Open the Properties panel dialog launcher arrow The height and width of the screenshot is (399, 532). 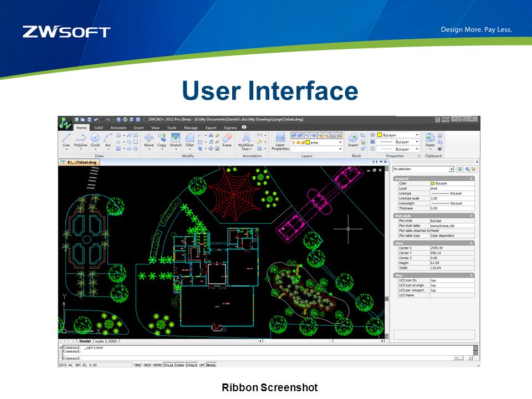coord(419,156)
